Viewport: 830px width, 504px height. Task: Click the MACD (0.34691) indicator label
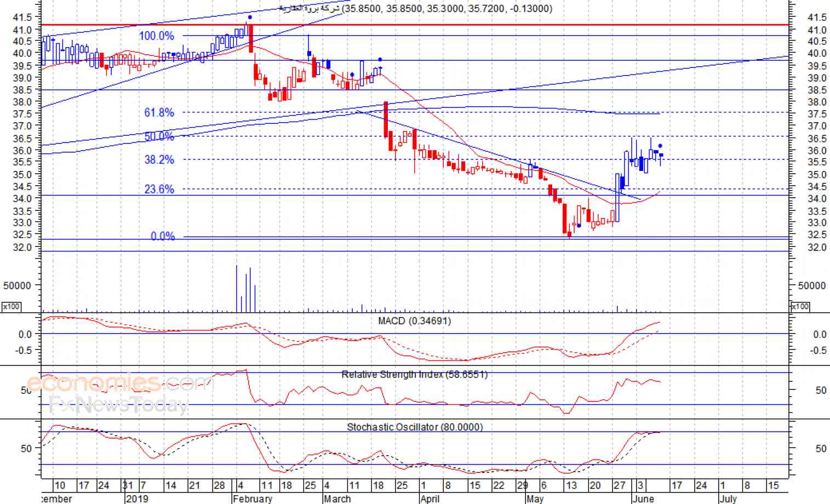point(415,321)
